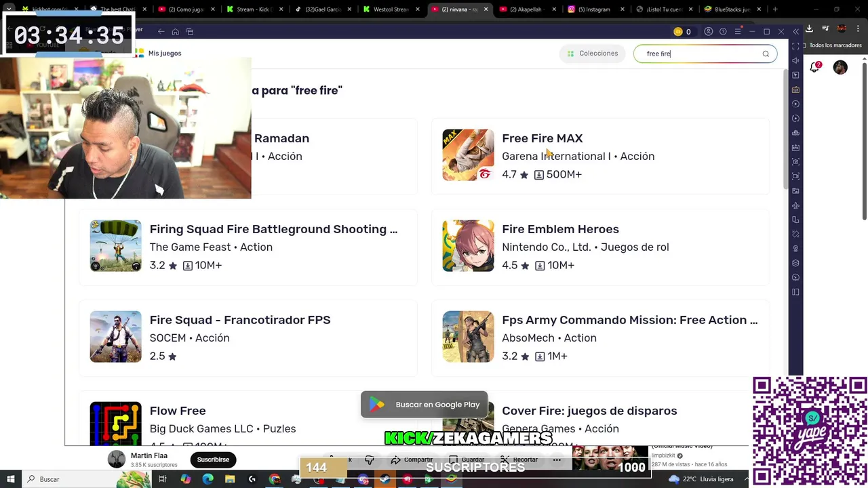Open the YouTube more actions three dots
The width and height of the screenshot is (868, 488).
click(x=557, y=460)
